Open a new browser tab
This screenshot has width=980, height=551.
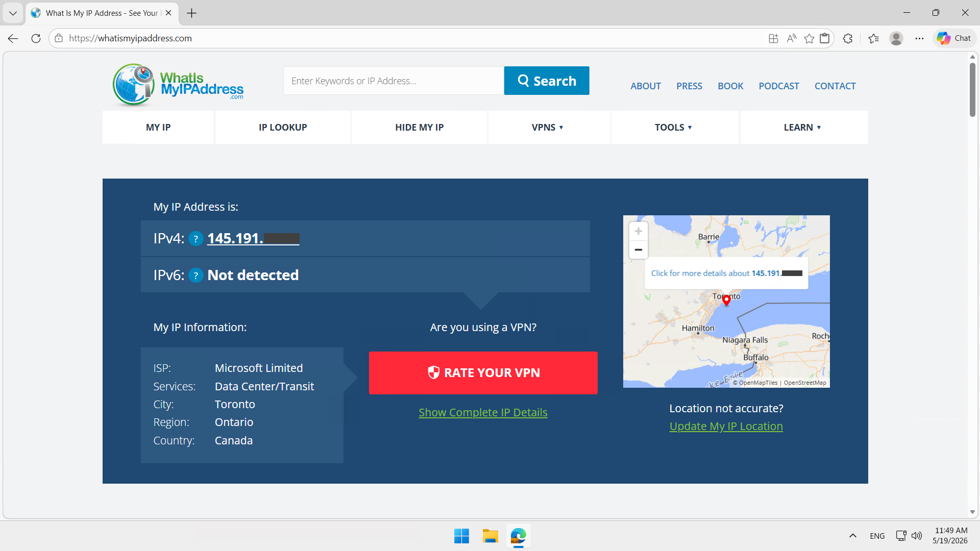192,13
